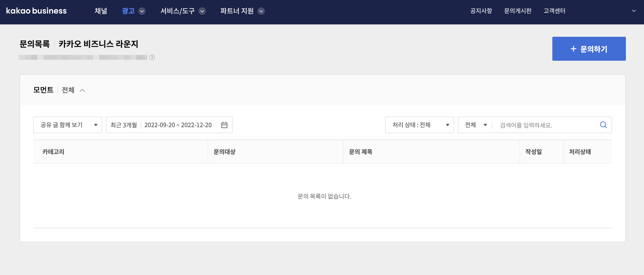Open the 광고 menu item

[x=128, y=11]
